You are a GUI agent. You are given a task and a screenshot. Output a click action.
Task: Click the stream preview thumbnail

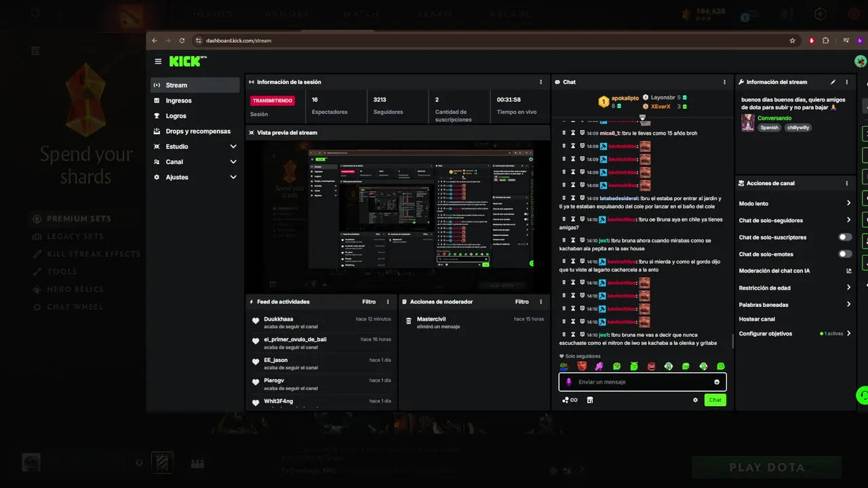(x=397, y=216)
